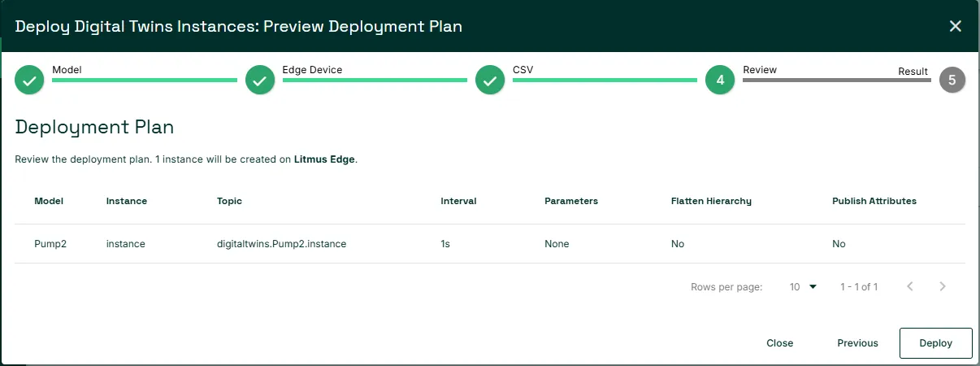Click the Deploy button
The width and height of the screenshot is (980, 366).
click(935, 343)
